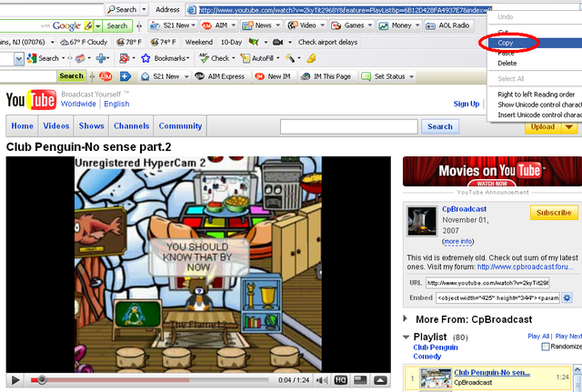Click the (more info) link
Image resolution: width=582 pixels, height=392 pixels.
pyautogui.click(x=458, y=242)
